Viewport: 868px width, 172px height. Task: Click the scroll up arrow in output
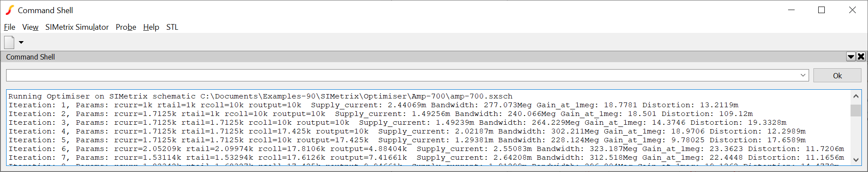point(856,96)
